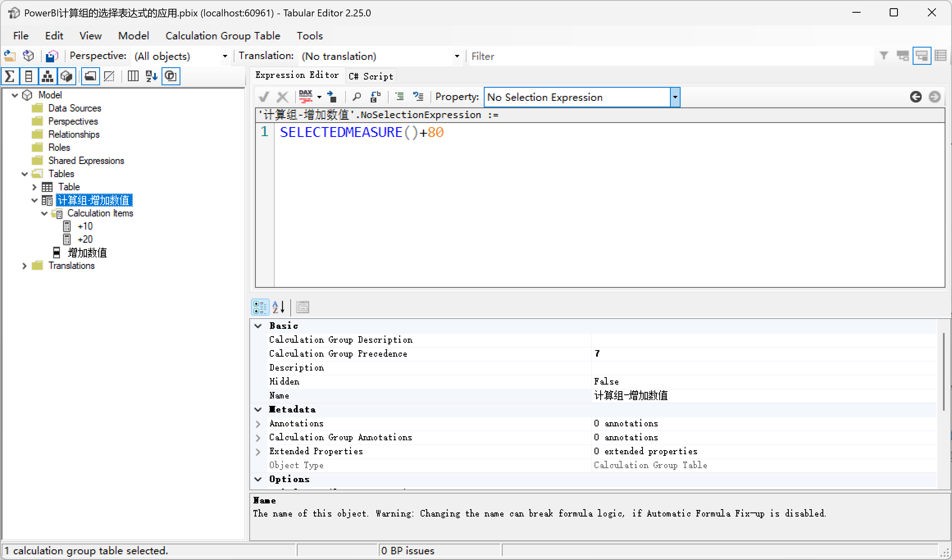Collapse the Basic property category
This screenshot has width=952, height=560.
(x=258, y=326)
